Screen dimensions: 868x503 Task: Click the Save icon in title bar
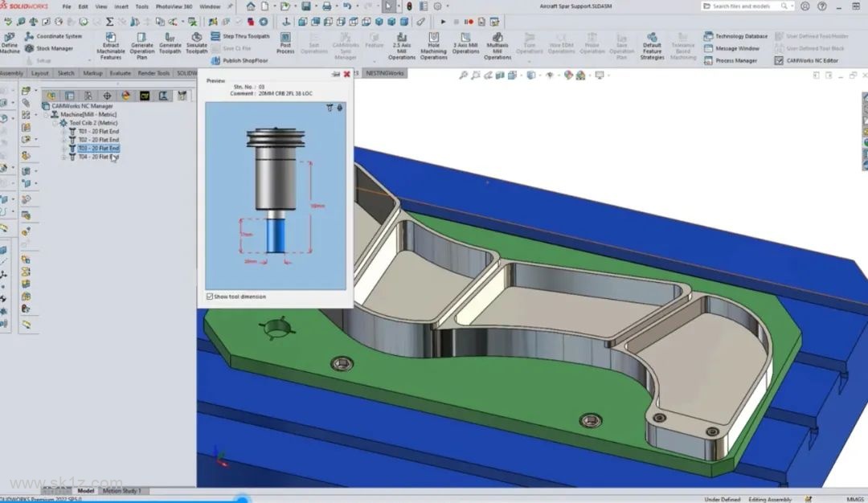306,6
